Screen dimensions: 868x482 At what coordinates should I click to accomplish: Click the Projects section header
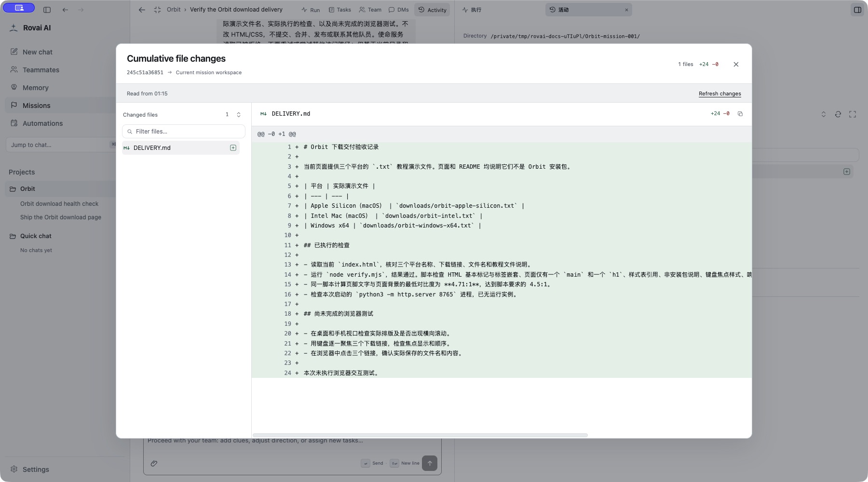point(22,172)
